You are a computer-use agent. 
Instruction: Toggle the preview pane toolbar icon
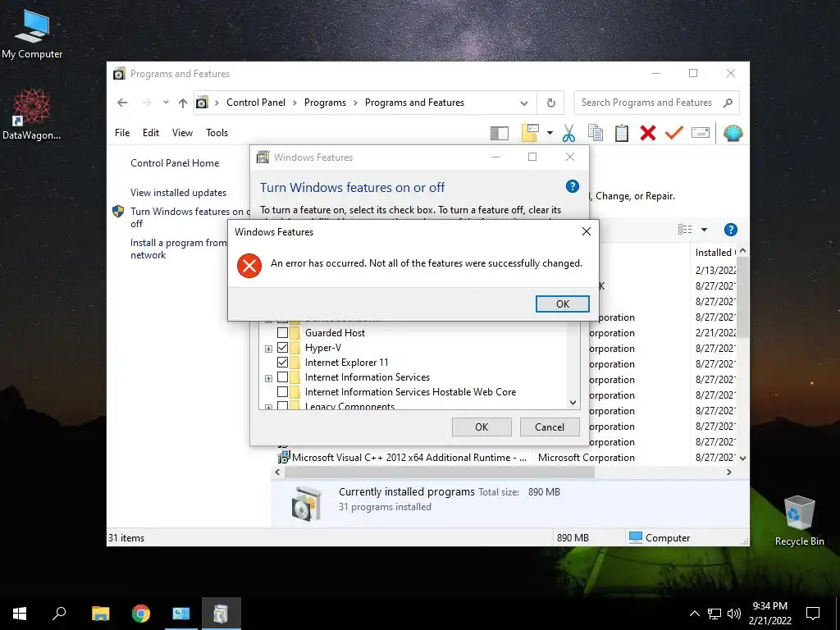click(x=500, y=134)
